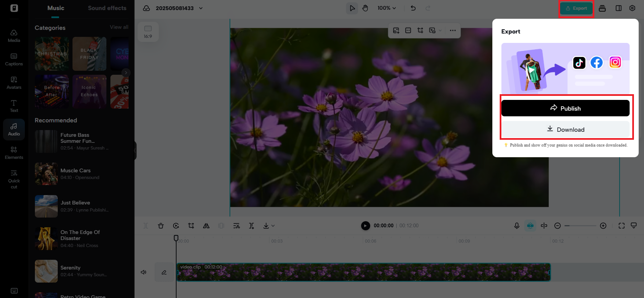
Task: Open the Black Friday music category
Action: 89,54
